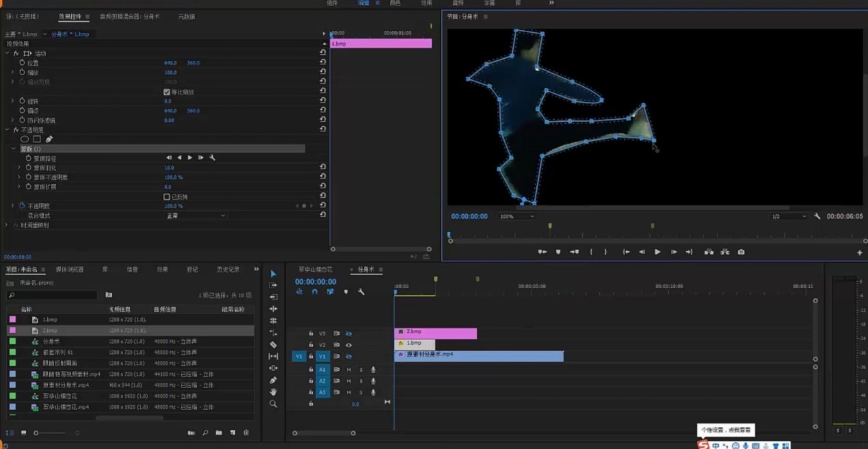Open the 翠华山练恋花 sequence tab
This screenshot has width=868, height=449.
317,270
